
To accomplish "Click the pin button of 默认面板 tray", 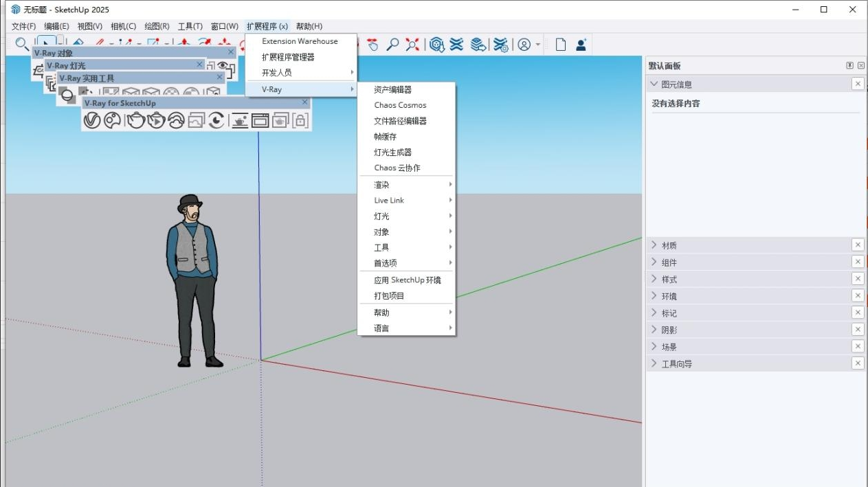I will coord(850,65).
